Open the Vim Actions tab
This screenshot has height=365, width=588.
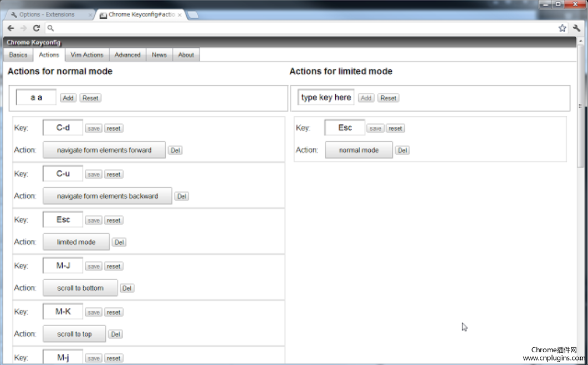pyautogui.click(x=87, y=55)
